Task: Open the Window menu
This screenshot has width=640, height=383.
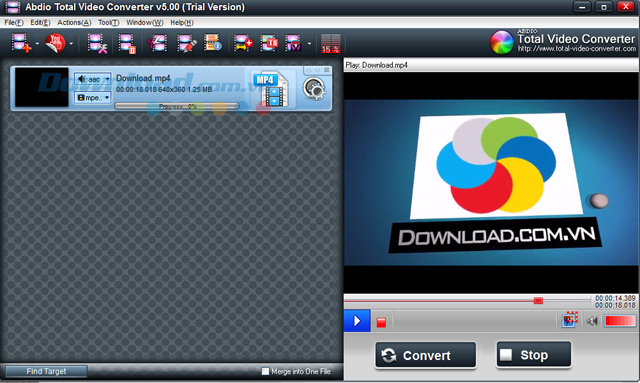Action: coord(144,22)
